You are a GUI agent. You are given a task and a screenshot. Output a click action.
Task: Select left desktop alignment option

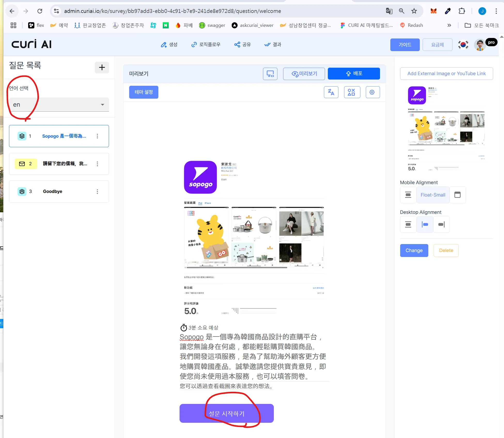pyautogui.click(x=425, y=224)
